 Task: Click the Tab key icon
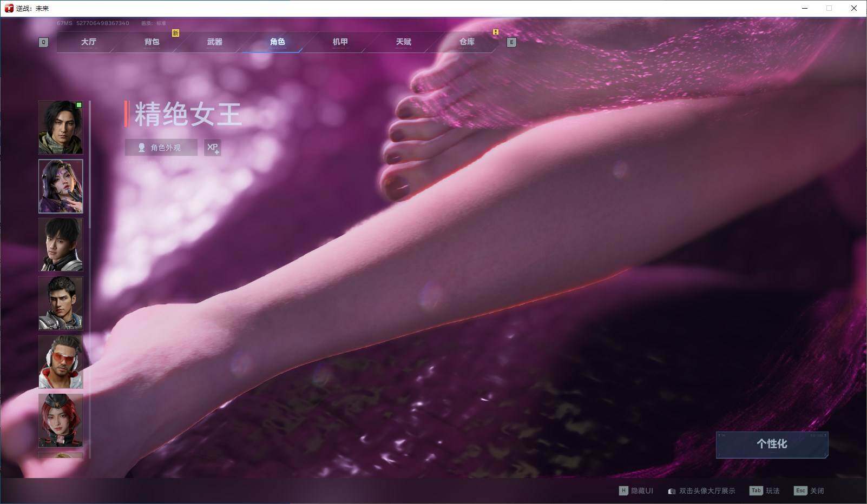[x=756, y=490]
